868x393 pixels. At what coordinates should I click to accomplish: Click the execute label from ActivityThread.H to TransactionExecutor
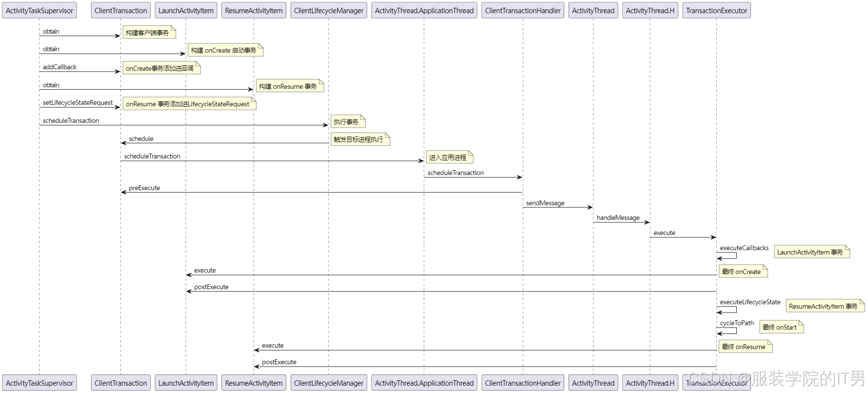pos(664,233)
